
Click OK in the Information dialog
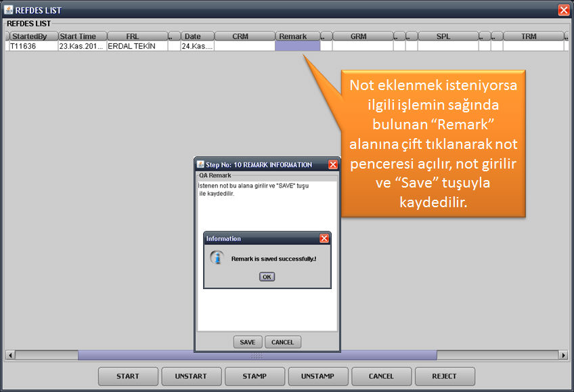tap(267, 277)
